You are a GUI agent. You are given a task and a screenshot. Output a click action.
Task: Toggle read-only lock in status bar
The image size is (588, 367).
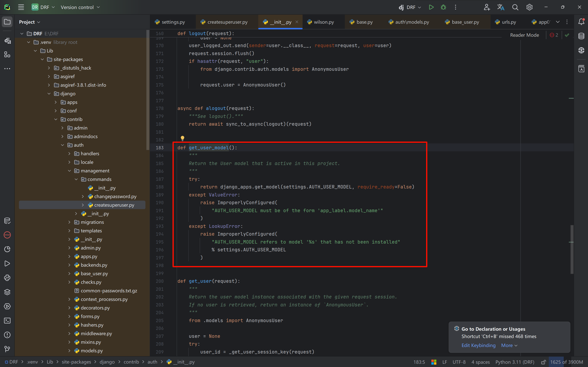543,362
